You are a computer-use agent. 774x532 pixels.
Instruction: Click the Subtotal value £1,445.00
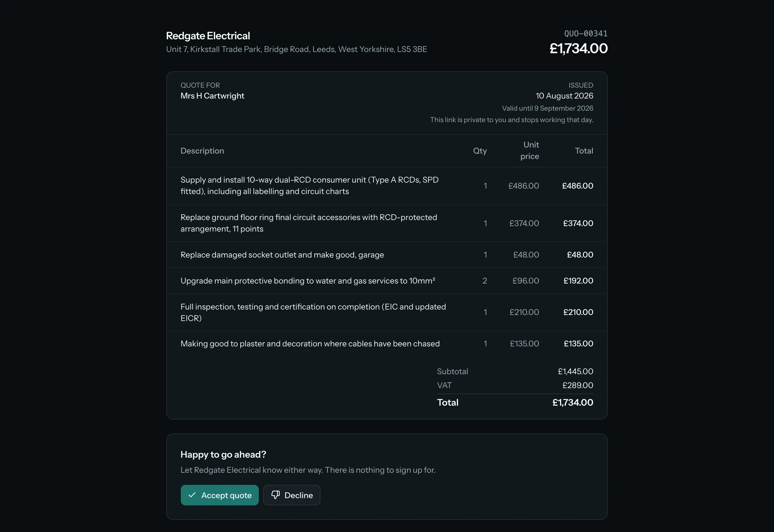click(575, 371)
